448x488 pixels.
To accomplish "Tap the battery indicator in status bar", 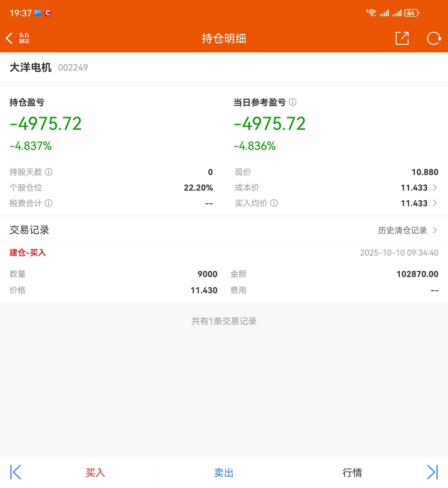I will (411, 13).
